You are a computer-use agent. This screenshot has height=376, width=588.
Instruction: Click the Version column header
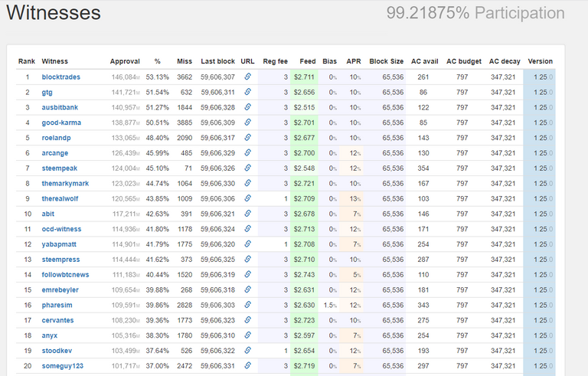click(541, 61)
